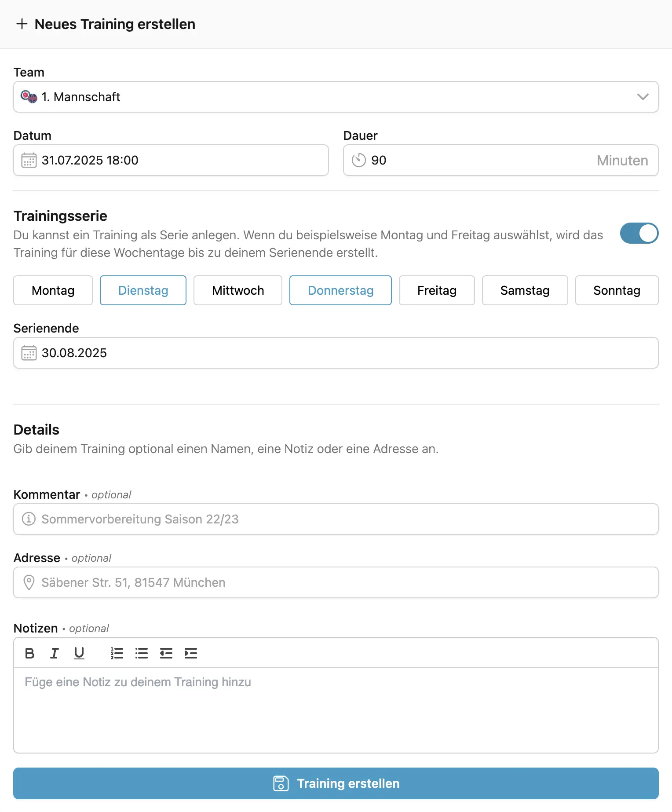Image resolution: width=672 pixels, height=812 pixels.
Task: Apply italic formatting in notes toolbar
Action: tap(54, 653)
